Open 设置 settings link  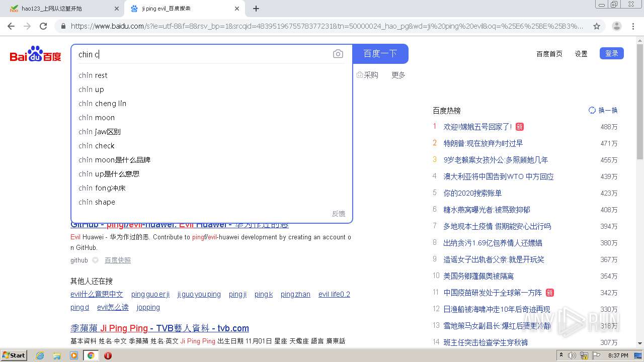click(581, 54)
